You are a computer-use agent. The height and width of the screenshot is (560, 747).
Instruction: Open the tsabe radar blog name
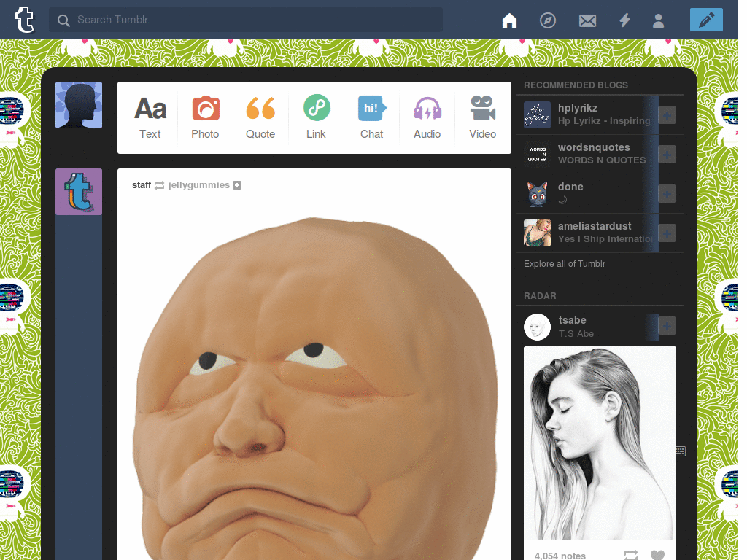click(x=572, y=320)
